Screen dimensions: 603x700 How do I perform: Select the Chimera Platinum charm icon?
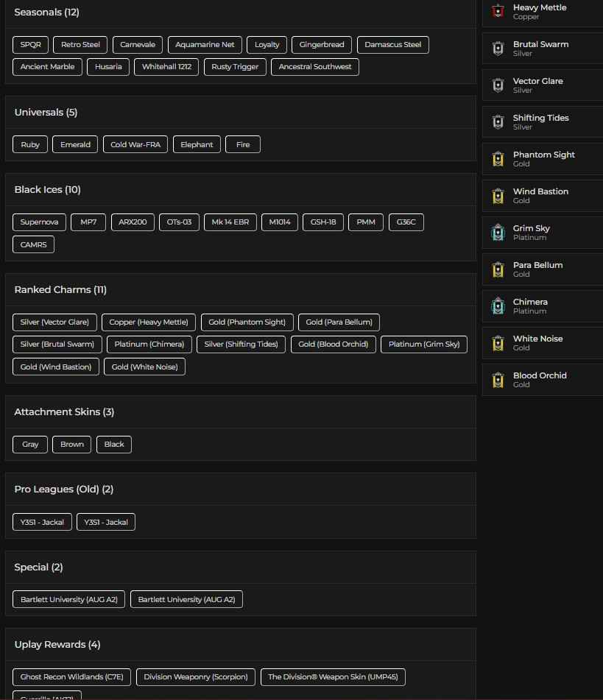point(497,306)
